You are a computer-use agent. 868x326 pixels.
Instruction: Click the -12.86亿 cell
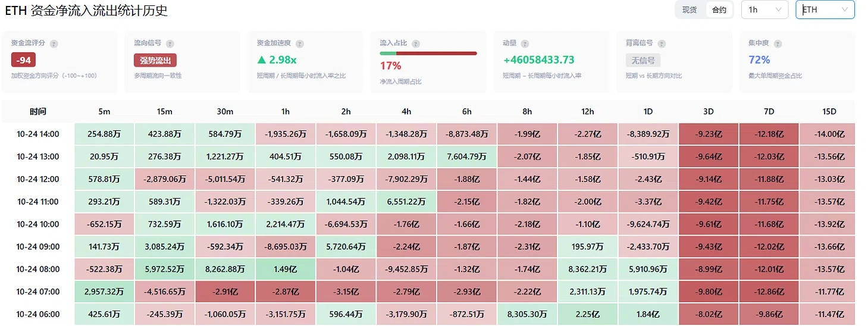(x=769, y=291)
